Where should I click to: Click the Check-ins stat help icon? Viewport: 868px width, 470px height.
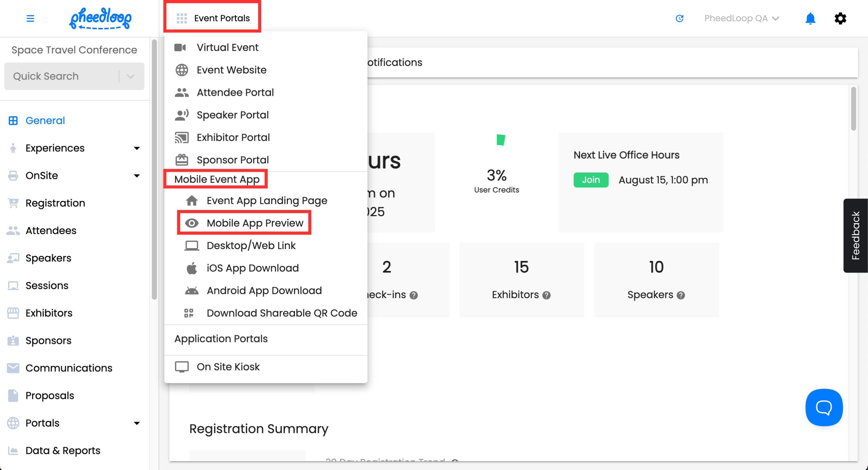point(413,295)
